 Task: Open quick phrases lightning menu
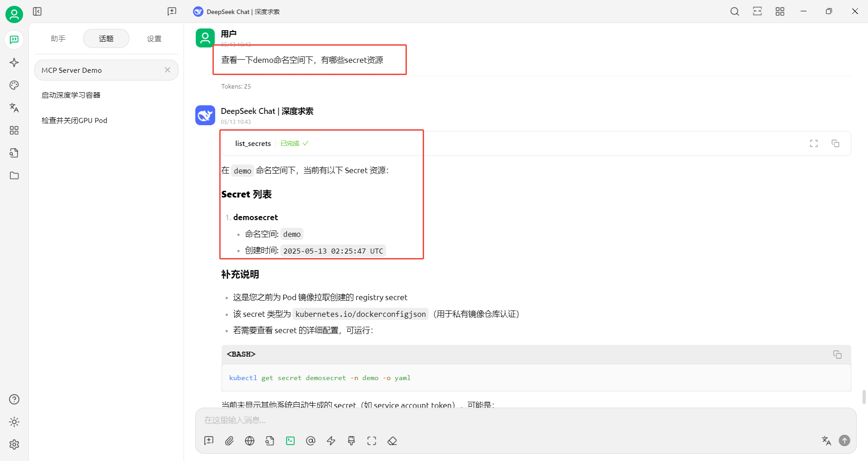[331, 441]
